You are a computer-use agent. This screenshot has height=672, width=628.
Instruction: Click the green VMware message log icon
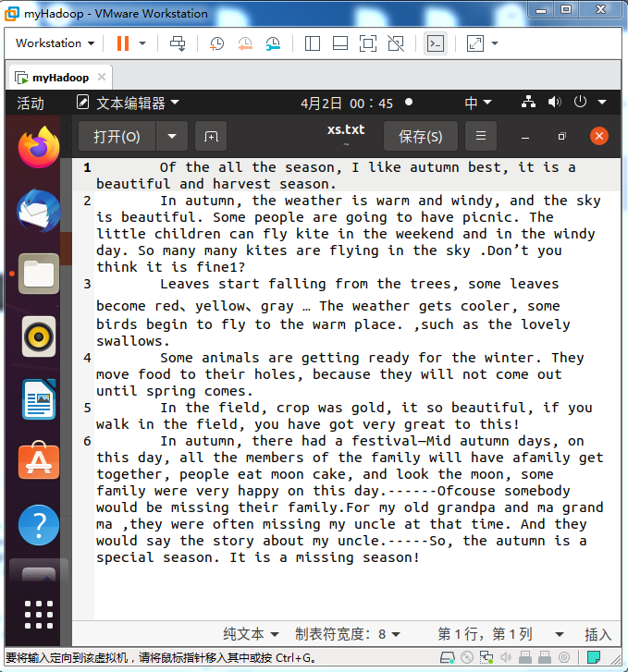point(594,657)
